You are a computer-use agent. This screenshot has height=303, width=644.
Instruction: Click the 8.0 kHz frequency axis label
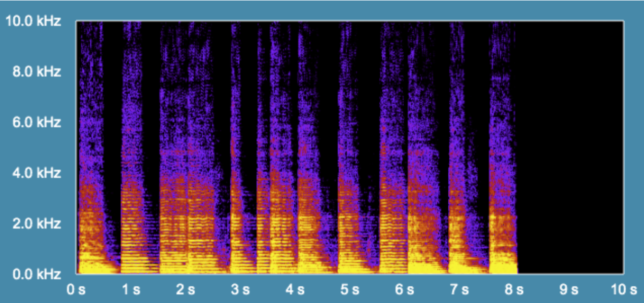pos(37,71)
